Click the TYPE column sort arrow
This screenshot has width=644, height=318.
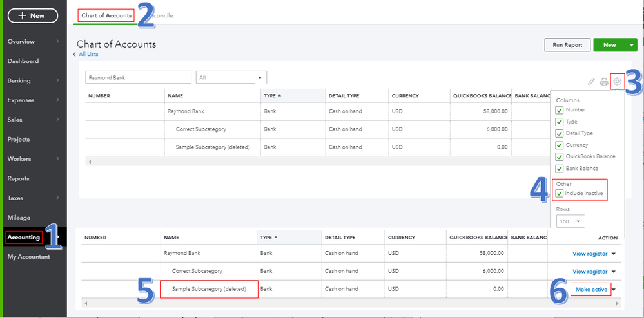[x=279, y=96]
